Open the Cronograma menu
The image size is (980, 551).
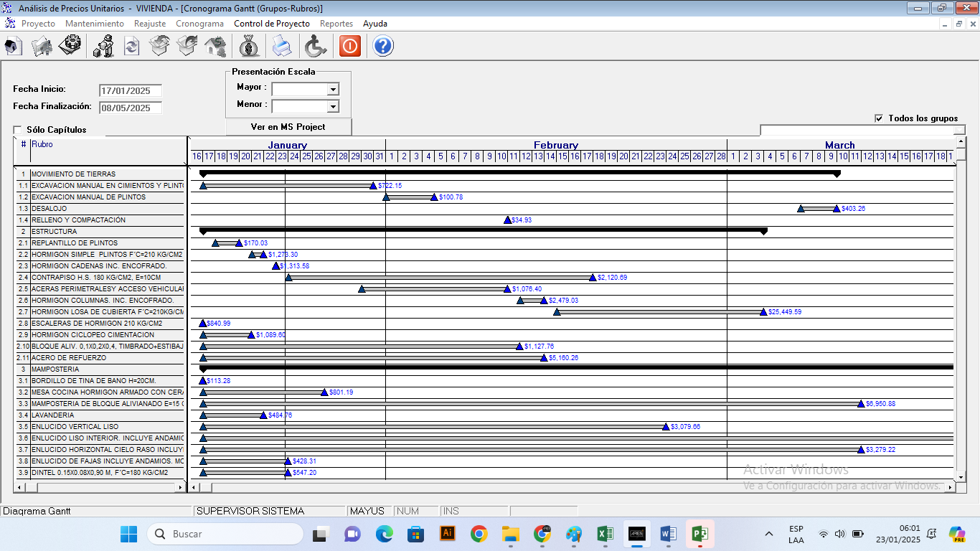click(x=199, y=24)
